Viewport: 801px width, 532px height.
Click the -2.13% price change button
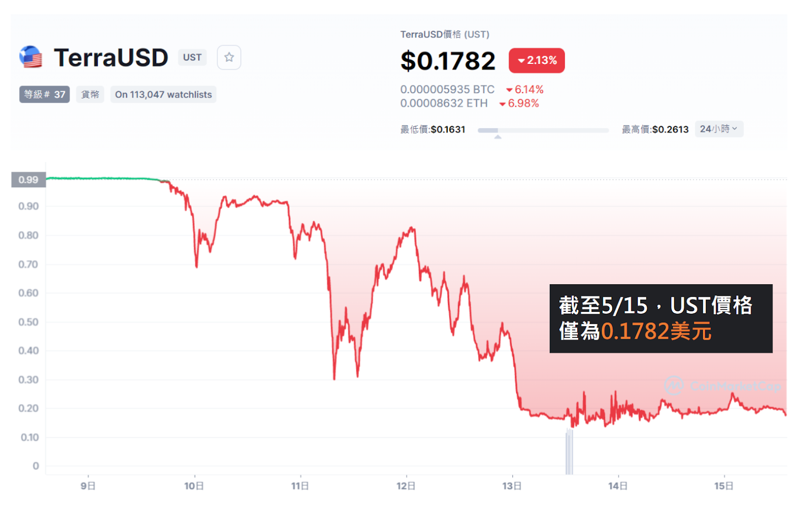tap(536, 61)
